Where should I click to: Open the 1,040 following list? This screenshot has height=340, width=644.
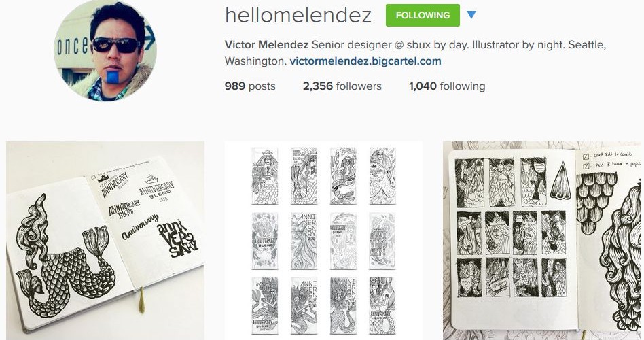(447, 86)
